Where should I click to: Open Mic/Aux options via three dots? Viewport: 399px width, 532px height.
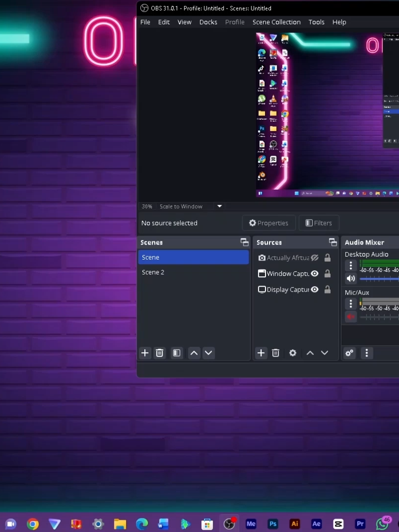(350, 303)
